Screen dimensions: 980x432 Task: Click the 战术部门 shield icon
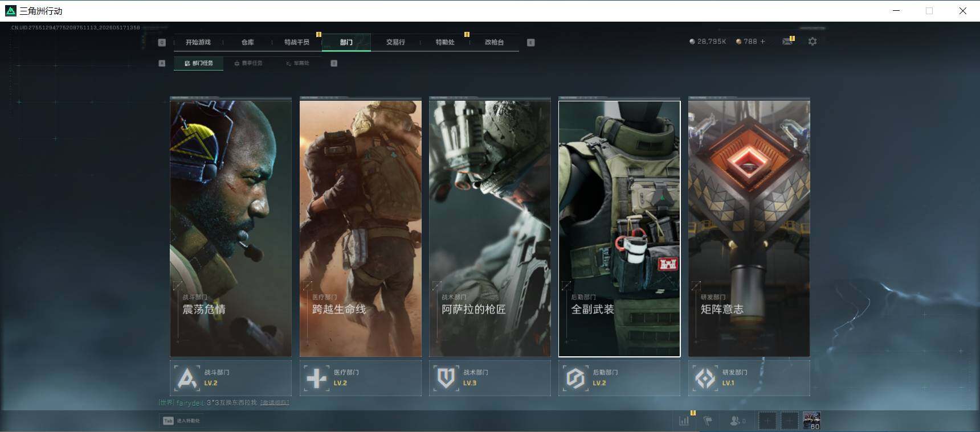(446, 378)
